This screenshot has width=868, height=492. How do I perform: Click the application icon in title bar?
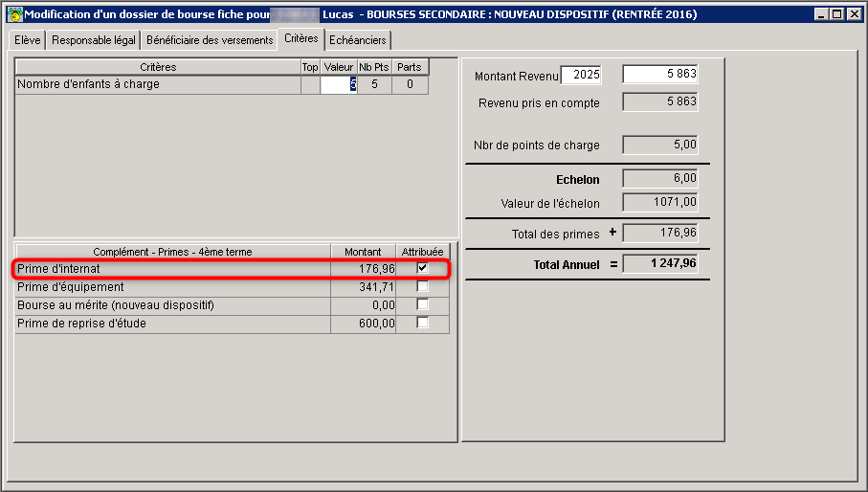15,14
